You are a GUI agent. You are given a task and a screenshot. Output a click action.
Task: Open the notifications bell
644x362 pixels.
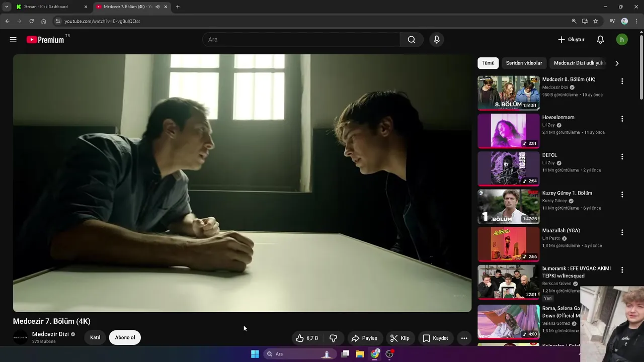(x=600, y=40)
